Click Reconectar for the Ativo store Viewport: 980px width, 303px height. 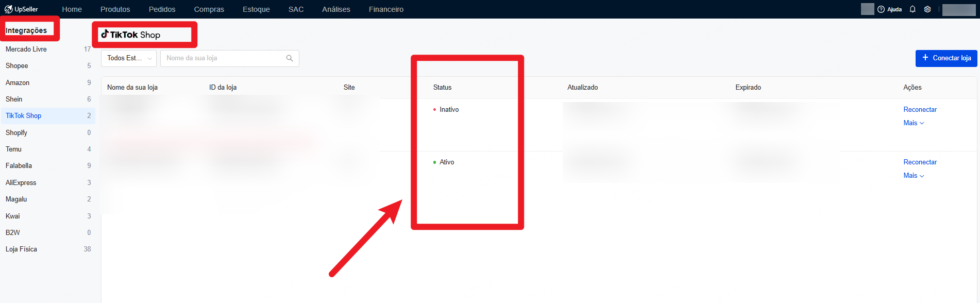pos(920,162)
